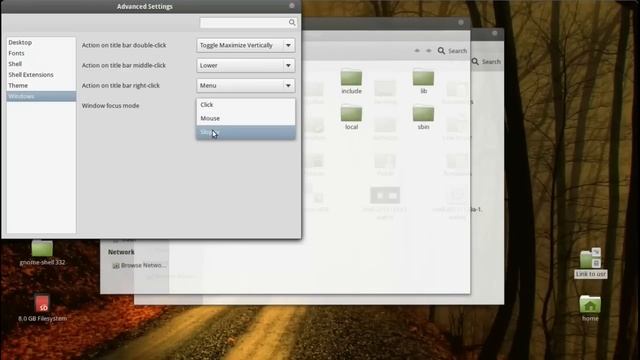Open gnome-shell 332 desktop folder
The width and height of the screenshot is (640, 360).
42,253
